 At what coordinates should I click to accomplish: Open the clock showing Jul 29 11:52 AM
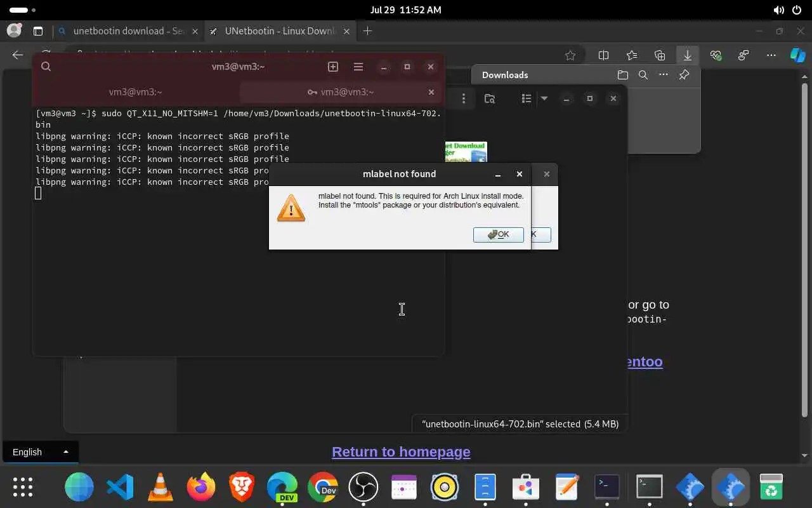406,10
